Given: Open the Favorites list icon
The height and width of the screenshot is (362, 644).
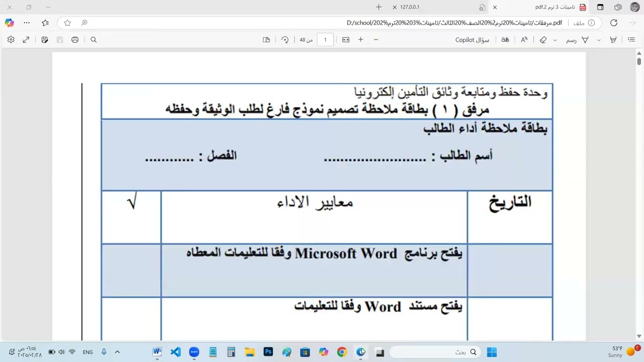Looking at the screenshot, I should (x=45, y=23).
